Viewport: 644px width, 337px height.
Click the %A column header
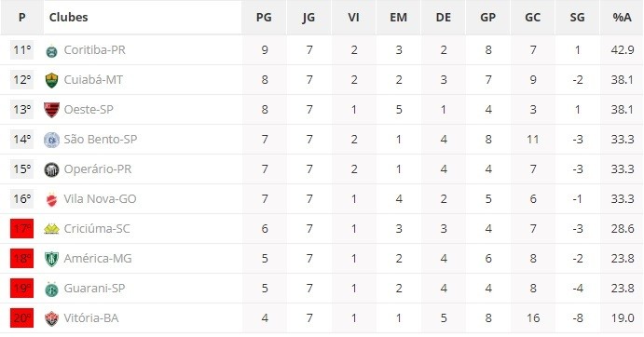point(622,18)
